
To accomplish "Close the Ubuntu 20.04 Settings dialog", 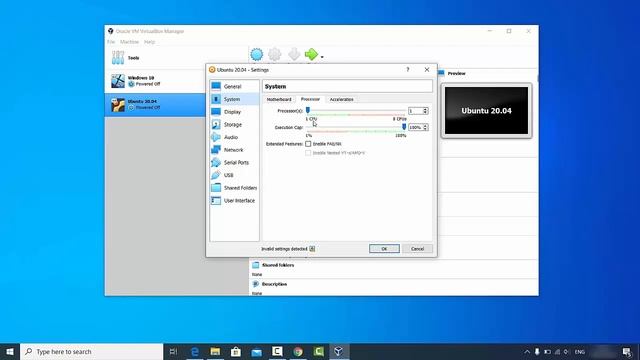I will (427, 70).
